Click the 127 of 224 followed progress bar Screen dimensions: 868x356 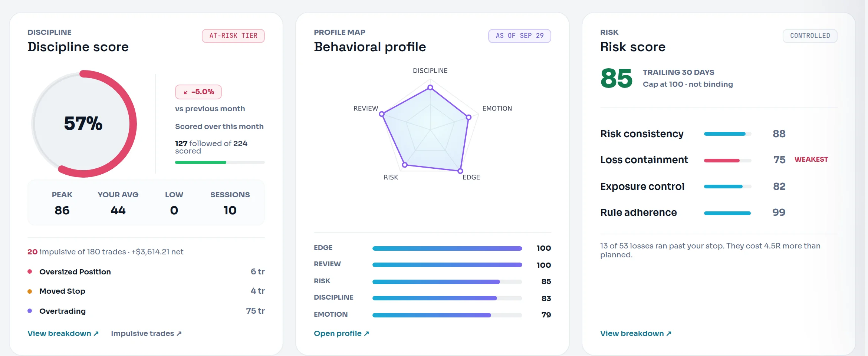coord(220,162)
